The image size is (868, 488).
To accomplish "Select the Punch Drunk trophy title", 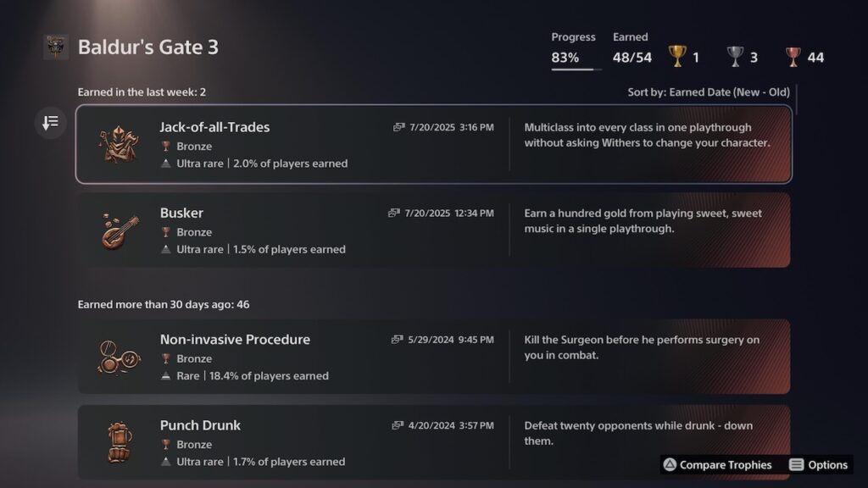I will pos(200,425).
